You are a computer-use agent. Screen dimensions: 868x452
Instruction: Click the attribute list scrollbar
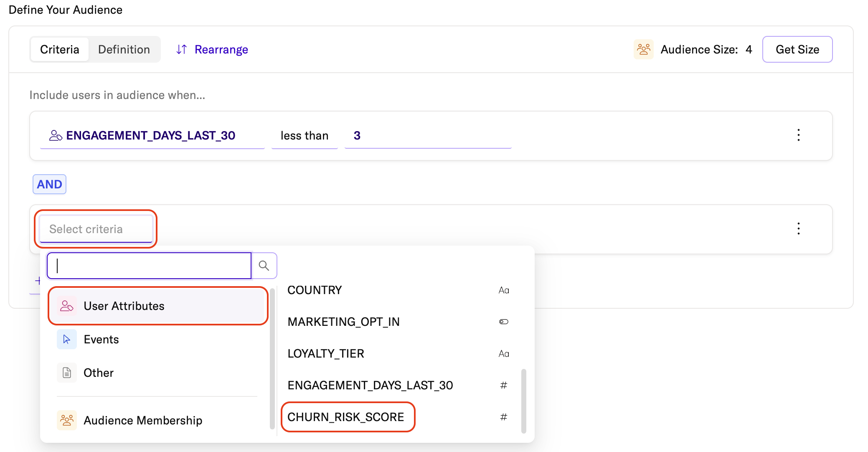pos(523,400)
